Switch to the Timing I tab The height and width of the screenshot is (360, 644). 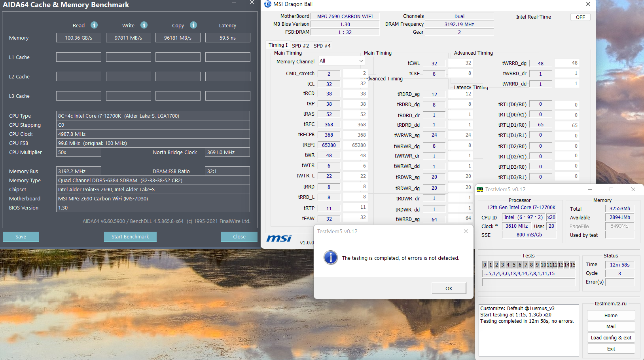pos(278,45)
